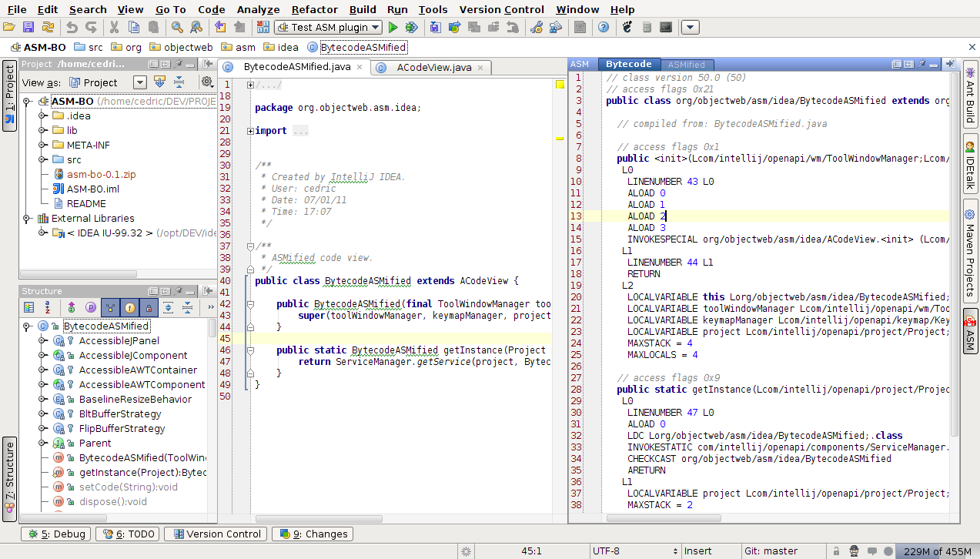980x559 pixels.
Task: Click the Hector inspector icon in status bar
Action: click(855, 551)
